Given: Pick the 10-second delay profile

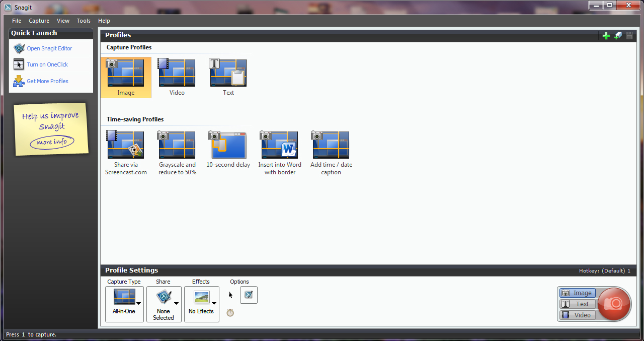Looking at the screenshot, I should (x=228, y=150).
